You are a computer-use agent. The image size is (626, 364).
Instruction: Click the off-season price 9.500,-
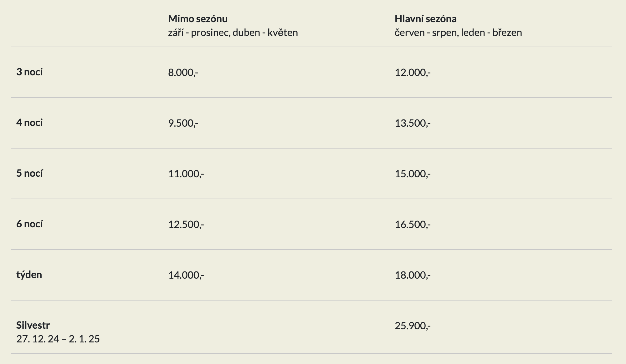click(183, 123)
